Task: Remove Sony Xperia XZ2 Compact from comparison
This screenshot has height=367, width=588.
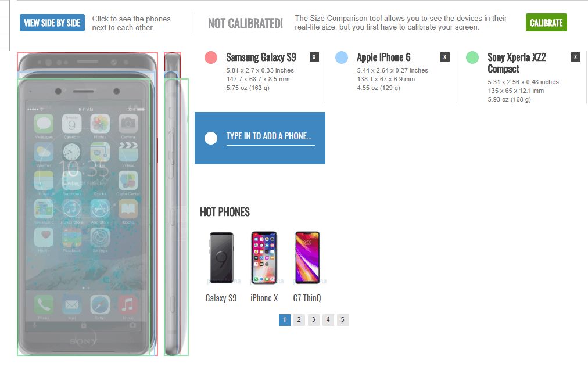Action: pos(576,57)
